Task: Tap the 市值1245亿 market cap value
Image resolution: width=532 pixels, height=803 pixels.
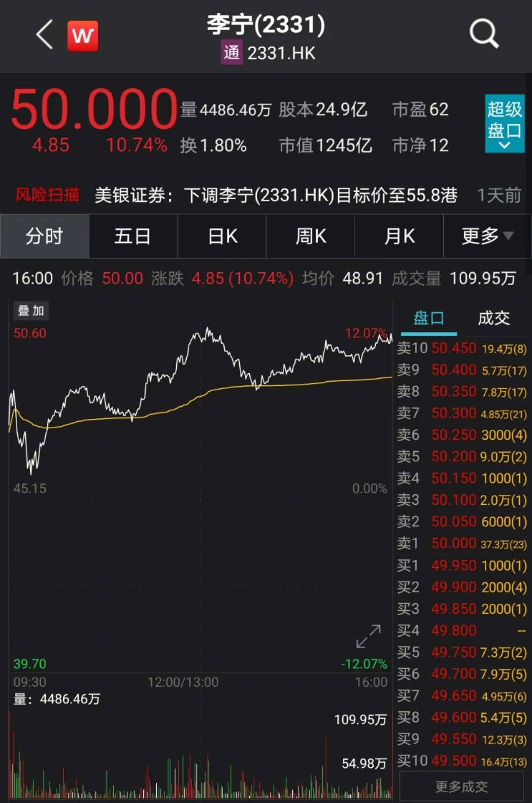Action: click(326, 145)
